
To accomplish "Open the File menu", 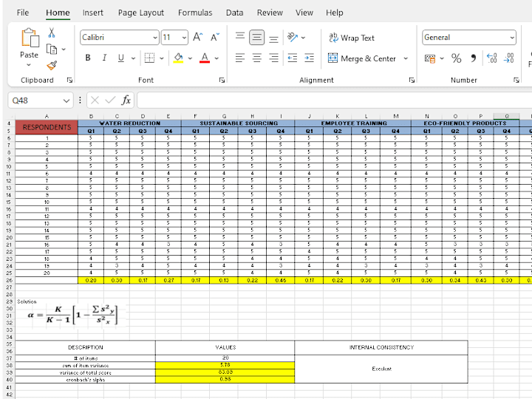I will click(x=23, y=13).
